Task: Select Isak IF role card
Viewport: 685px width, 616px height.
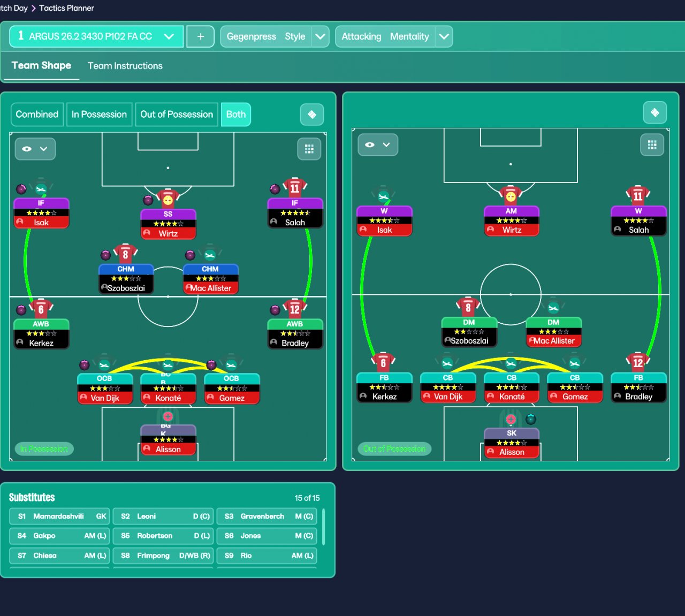Action: point(41,213)
